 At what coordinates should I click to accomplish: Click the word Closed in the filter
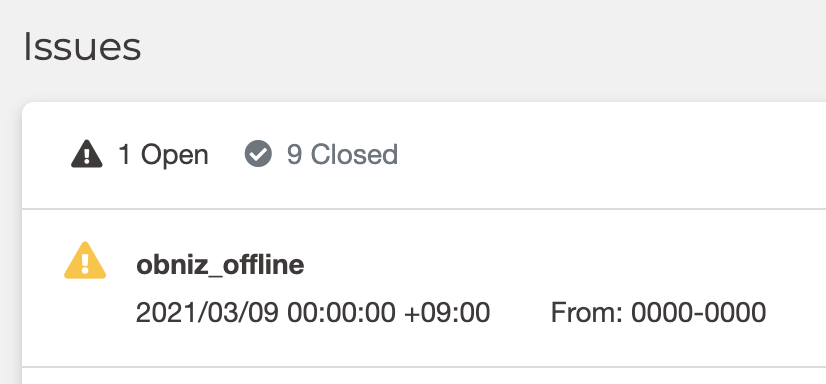(x=354, y=155)
